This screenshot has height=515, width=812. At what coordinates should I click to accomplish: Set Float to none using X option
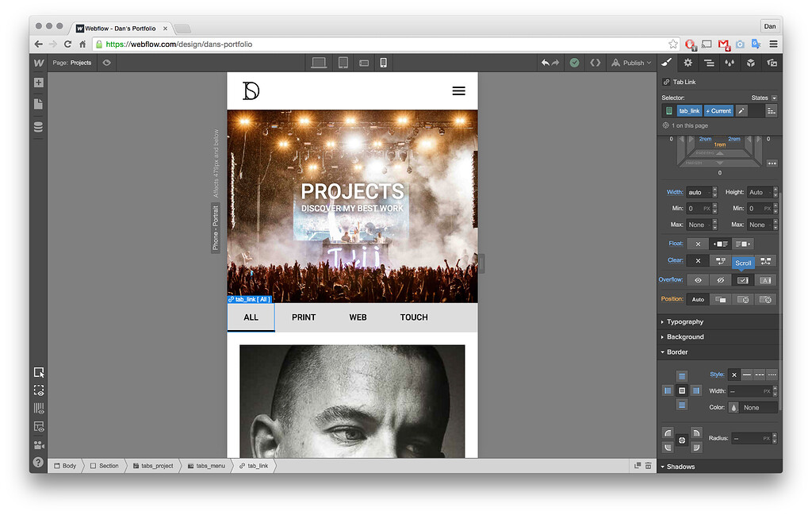[699, 244]
